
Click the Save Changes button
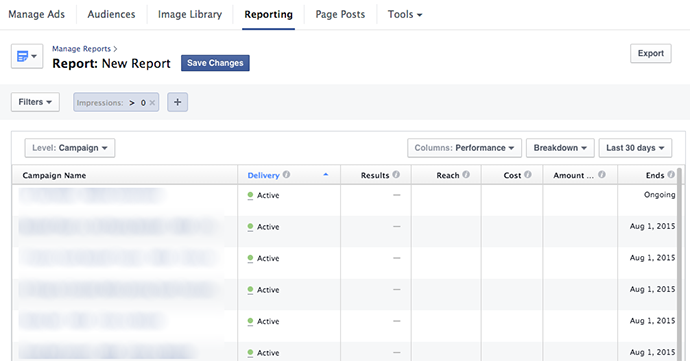(215, 63)
